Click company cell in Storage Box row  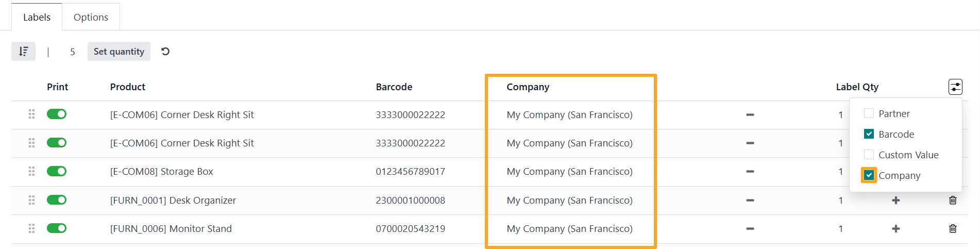[x=569, y=171]
